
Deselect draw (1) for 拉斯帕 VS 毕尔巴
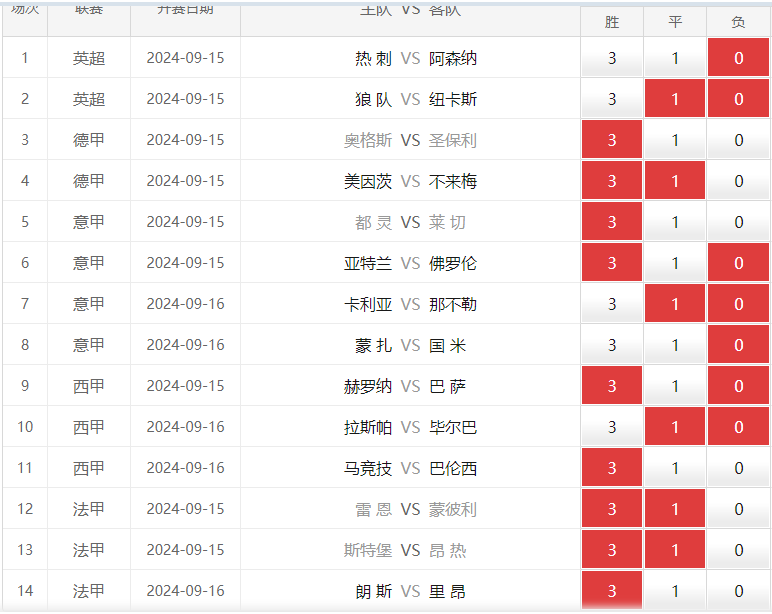pyautogui.click(x=675, y=427)
